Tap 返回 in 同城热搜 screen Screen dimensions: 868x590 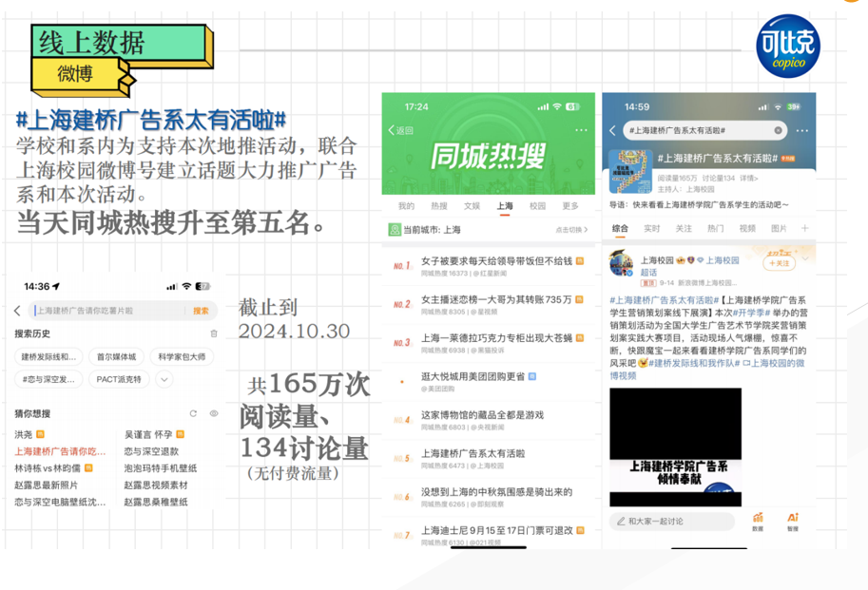(401, 130)
